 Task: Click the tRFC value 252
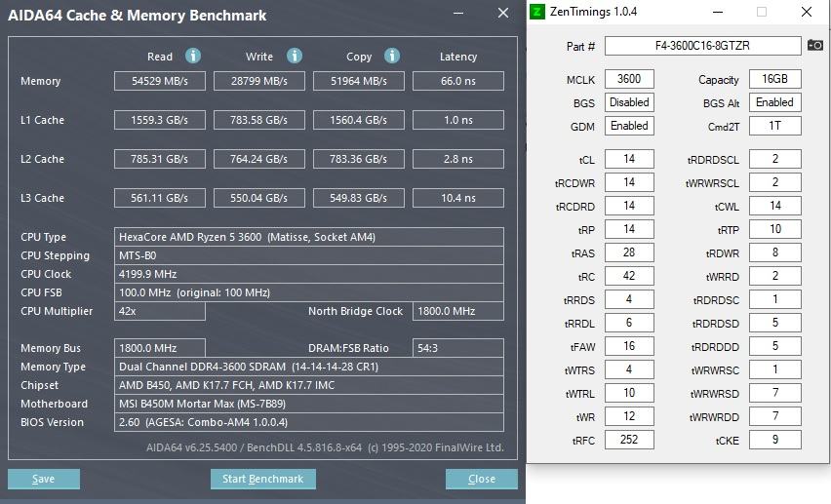click(x=629, y=440)
